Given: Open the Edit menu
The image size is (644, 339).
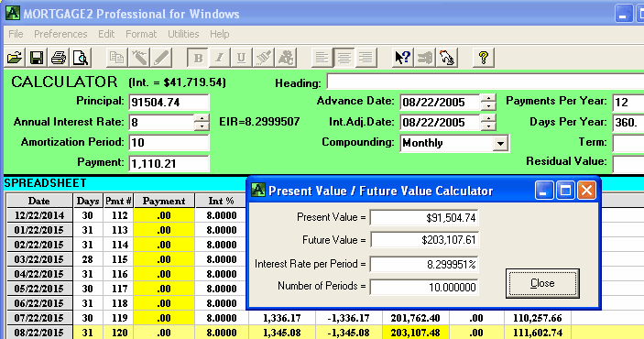Looking at the screenshot, I should tap(106, 34).
